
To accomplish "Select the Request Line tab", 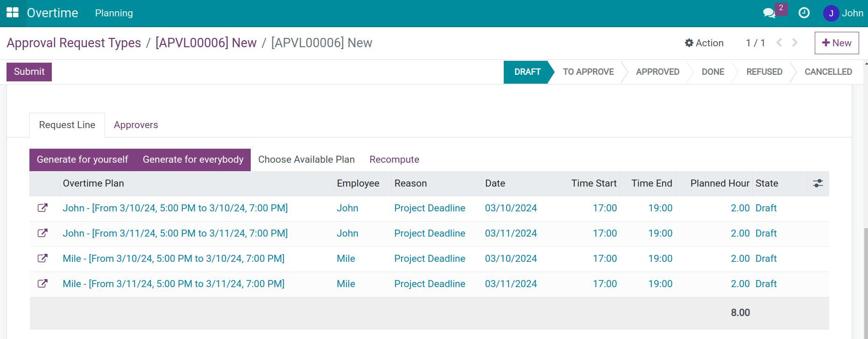I will pyautogui.click(x=67, y=125).
